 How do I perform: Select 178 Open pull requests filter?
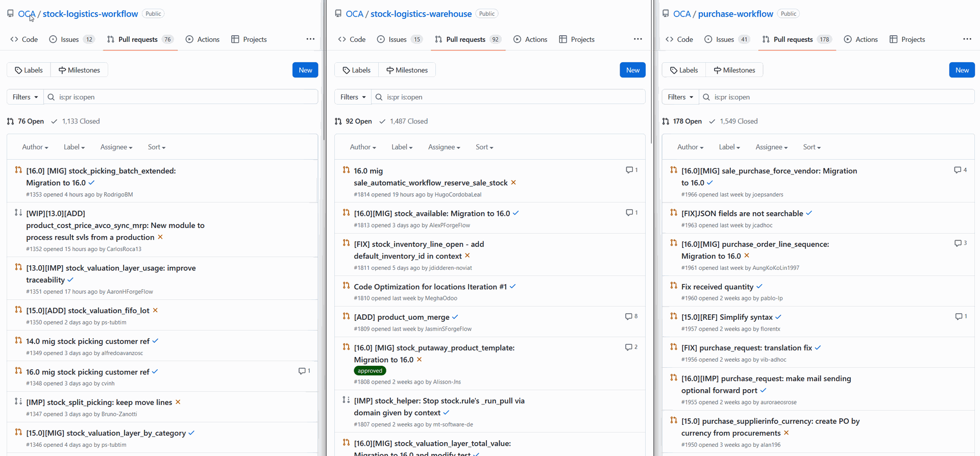click(682, 121)
